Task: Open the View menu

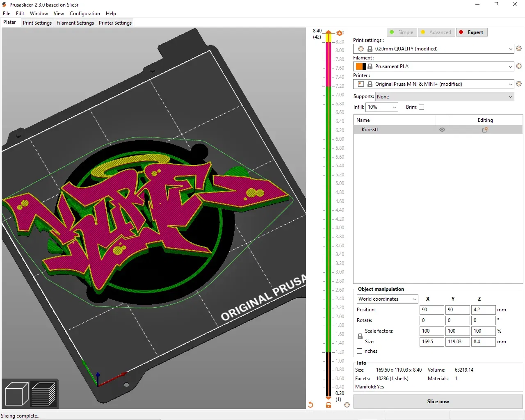Action: (59, 14)
